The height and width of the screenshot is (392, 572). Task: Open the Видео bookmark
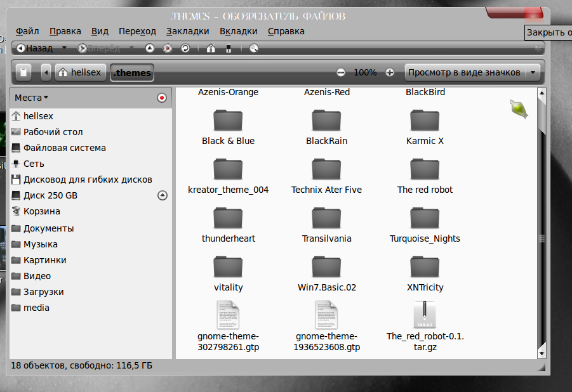pyautogui.click(x=91, y=276)
